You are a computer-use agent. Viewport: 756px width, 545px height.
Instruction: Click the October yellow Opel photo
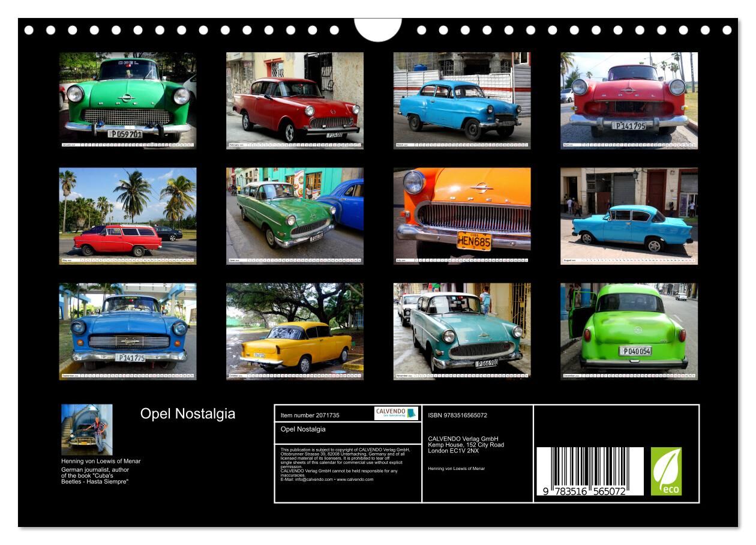pyautogui.click(x=295, y=329)
